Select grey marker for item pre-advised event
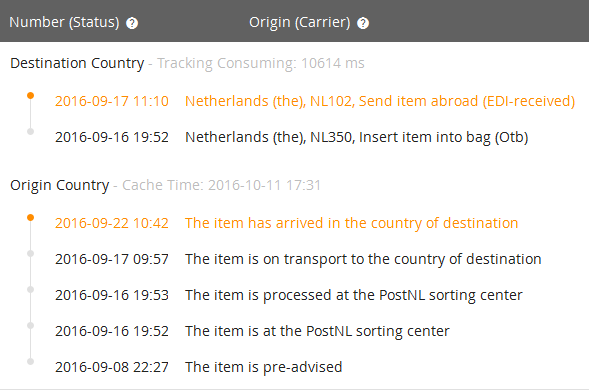 point(30,361)
